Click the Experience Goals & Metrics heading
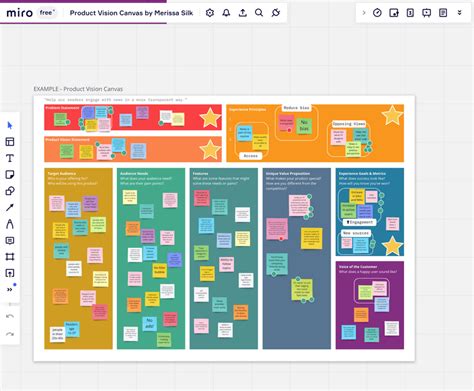The width and height of the screenshot is (474, 391). click(x=362, y=173)
